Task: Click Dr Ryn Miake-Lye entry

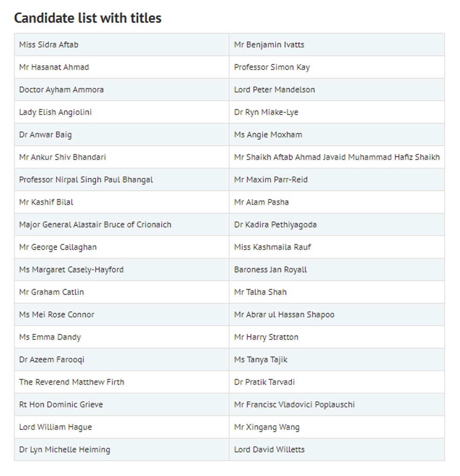Action: click(266, 112)
